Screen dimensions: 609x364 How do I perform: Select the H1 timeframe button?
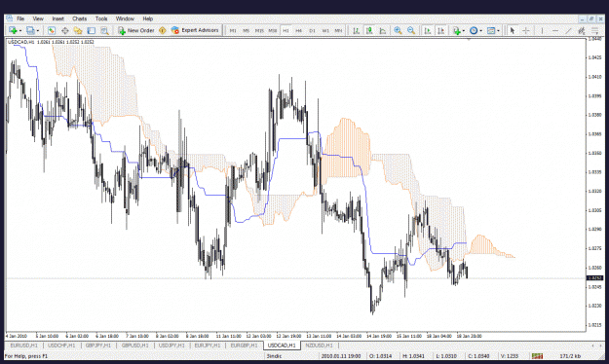285,30
